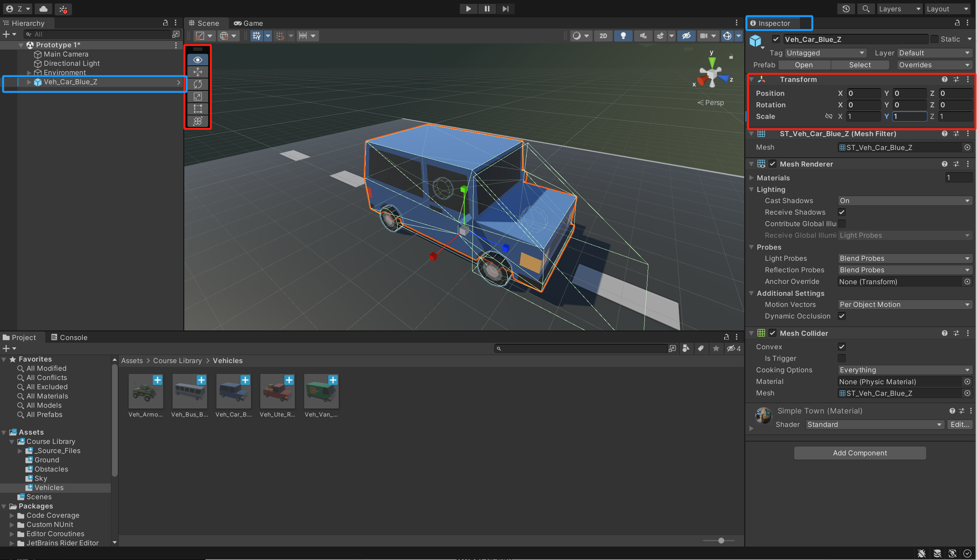Toggle scene lighting lightbulb icon
Screen dimensions: 977x560
(623, 36)
